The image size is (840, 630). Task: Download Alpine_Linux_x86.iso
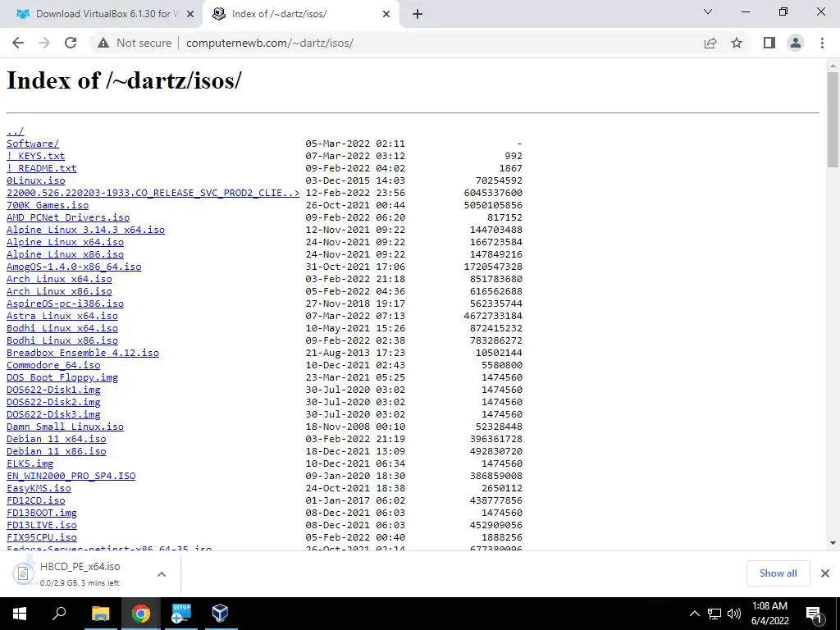(65, 254)
